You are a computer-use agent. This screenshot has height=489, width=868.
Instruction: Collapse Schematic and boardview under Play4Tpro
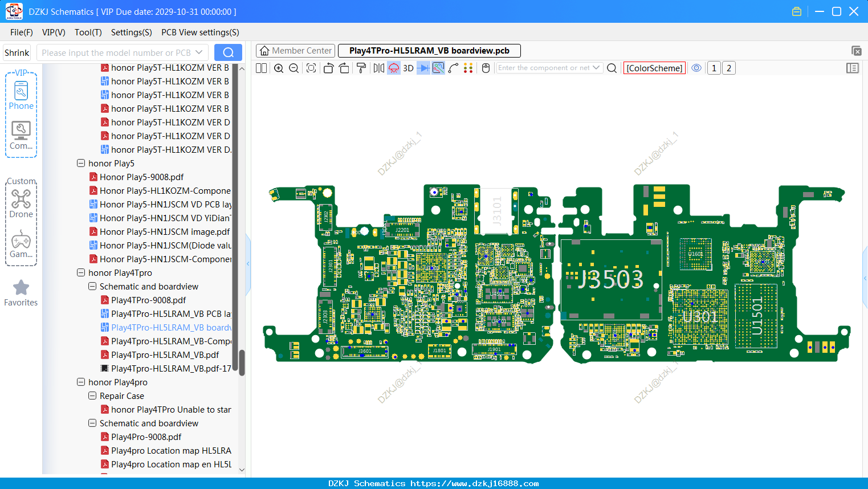point(92,286)
